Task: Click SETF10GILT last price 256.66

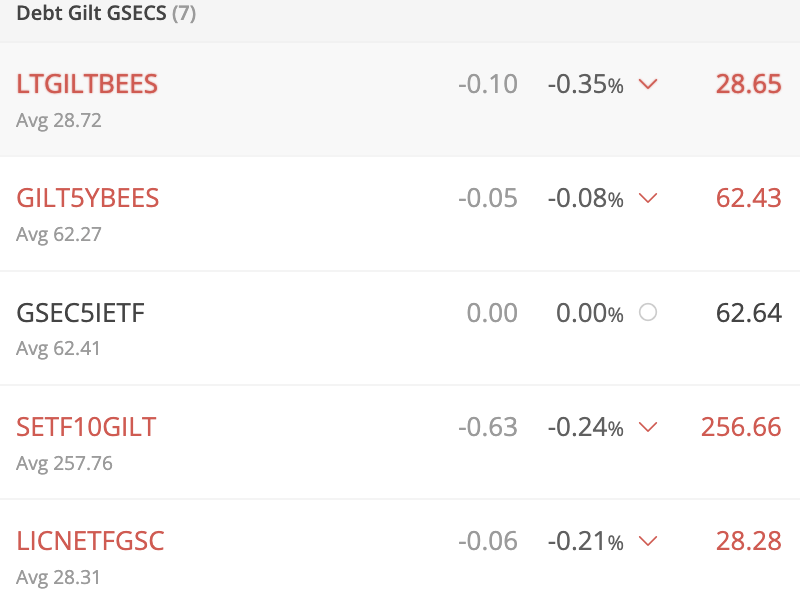Action: pos(741,427)
